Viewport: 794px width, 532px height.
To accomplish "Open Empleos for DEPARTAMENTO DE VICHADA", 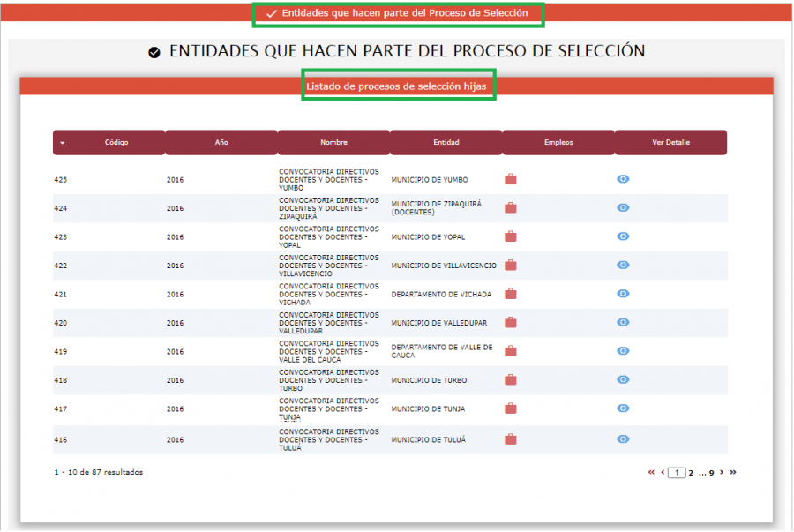I will (510, 294).
